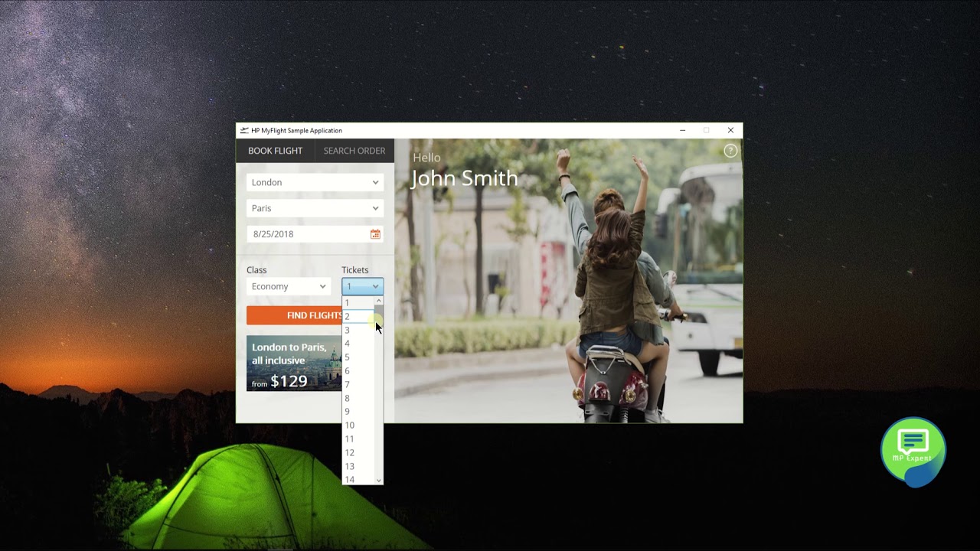Screen dimensions: 980x551
Task: Select 12 tickets from the list
Action: click(358, 453)
